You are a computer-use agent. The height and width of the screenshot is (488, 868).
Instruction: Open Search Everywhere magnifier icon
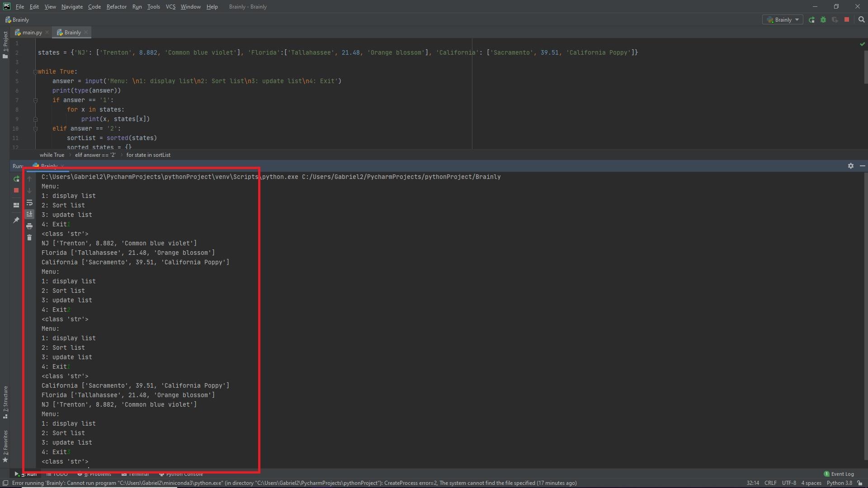pyautogui.click(x=861, y=20)
